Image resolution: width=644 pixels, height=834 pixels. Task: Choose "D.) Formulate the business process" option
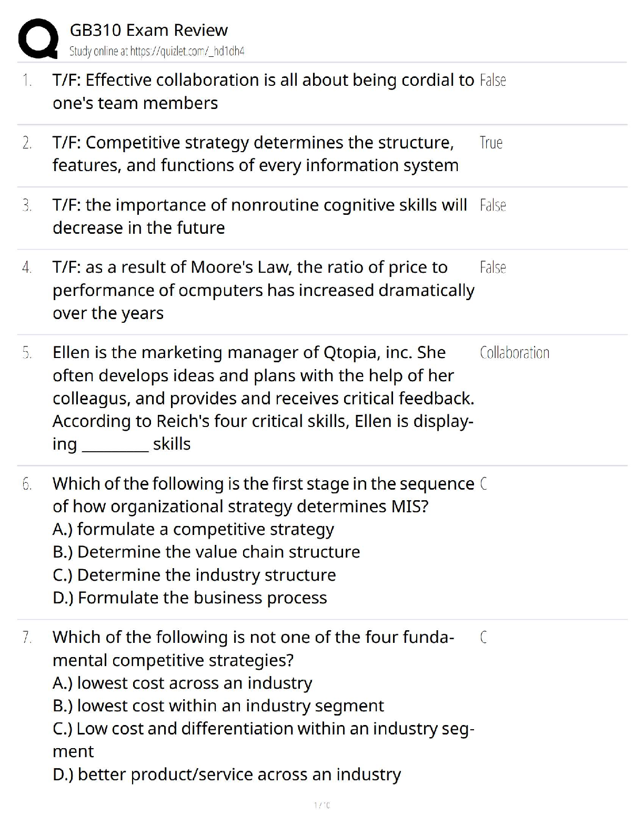(x=189, y=598)
